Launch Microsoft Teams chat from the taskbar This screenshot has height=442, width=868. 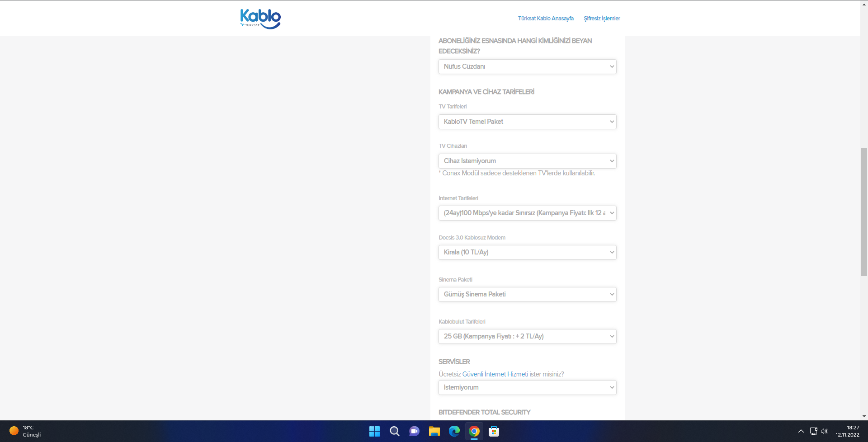[414, 431]
